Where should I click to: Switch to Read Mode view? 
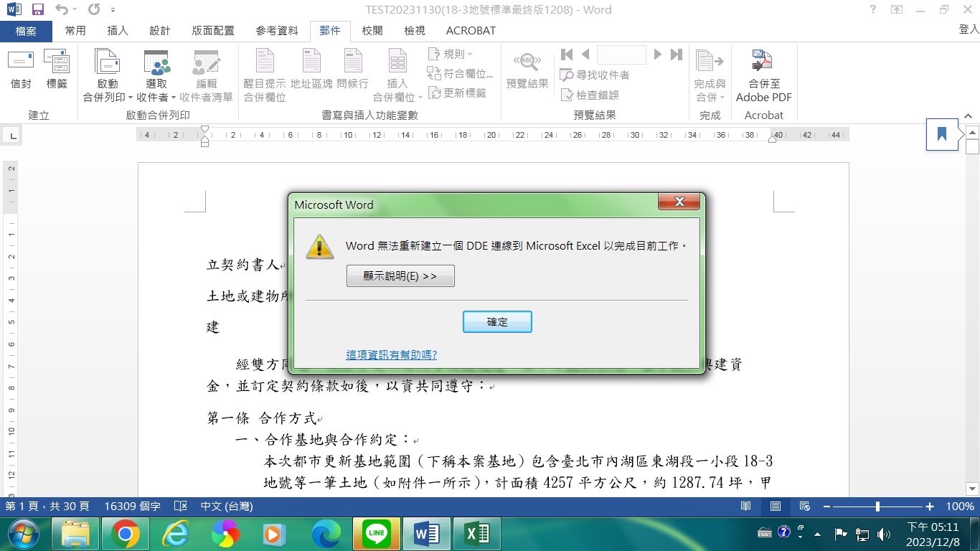click(x=746, y=507)
